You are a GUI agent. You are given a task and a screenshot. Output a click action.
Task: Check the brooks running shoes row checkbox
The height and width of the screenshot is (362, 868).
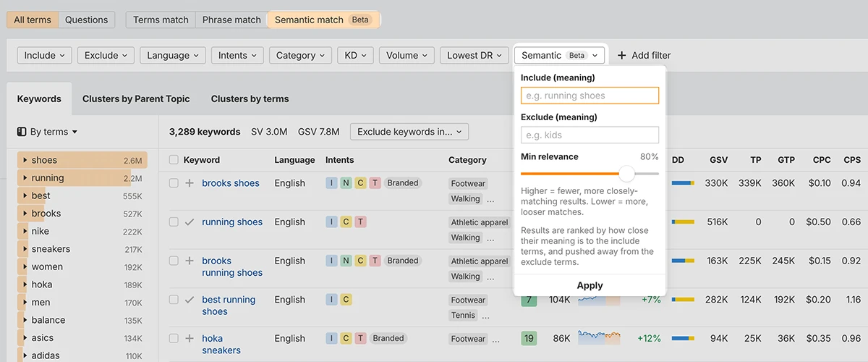point(174,261)
